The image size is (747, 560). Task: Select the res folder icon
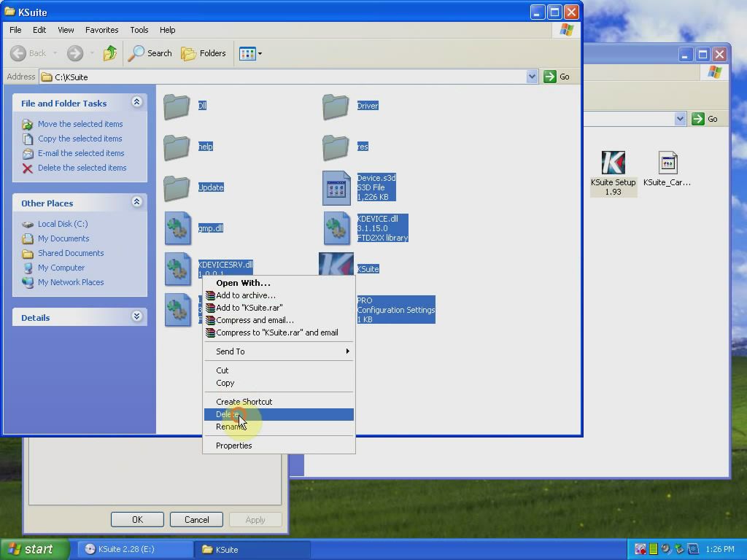click(336, 147)
